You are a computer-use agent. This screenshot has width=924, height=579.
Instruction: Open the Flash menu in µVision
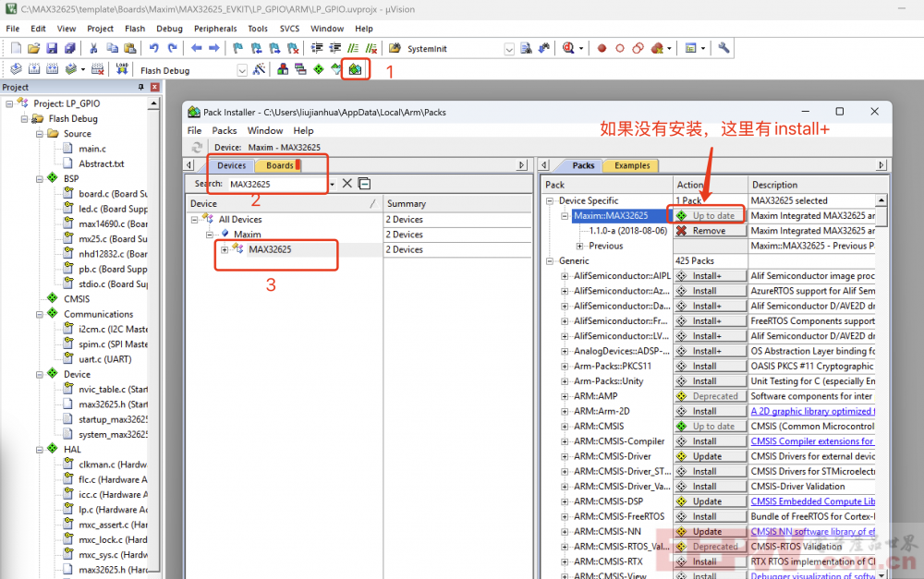(x=135, y=29)
